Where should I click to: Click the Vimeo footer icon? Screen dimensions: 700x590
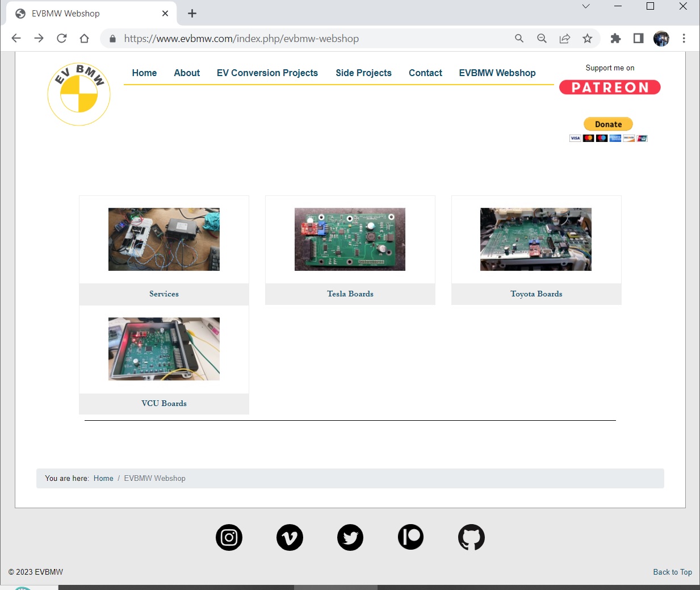point(290,537)
